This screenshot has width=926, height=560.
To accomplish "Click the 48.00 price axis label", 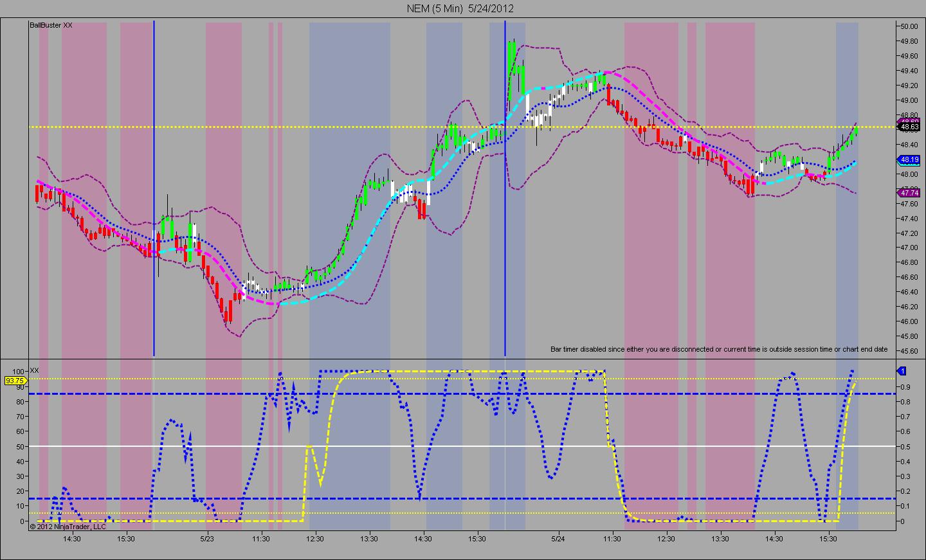I will [909, 174].
